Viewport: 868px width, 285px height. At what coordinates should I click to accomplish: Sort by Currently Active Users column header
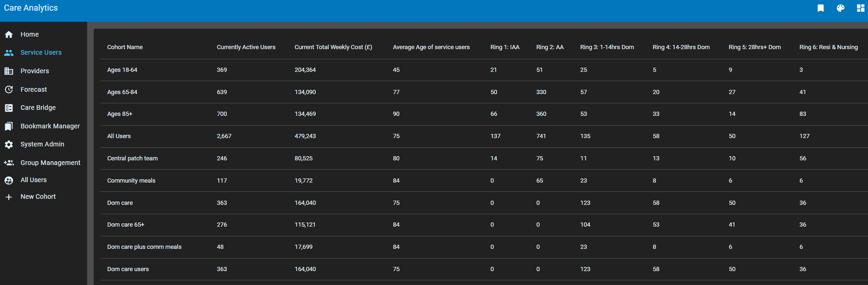click(246, 47)
